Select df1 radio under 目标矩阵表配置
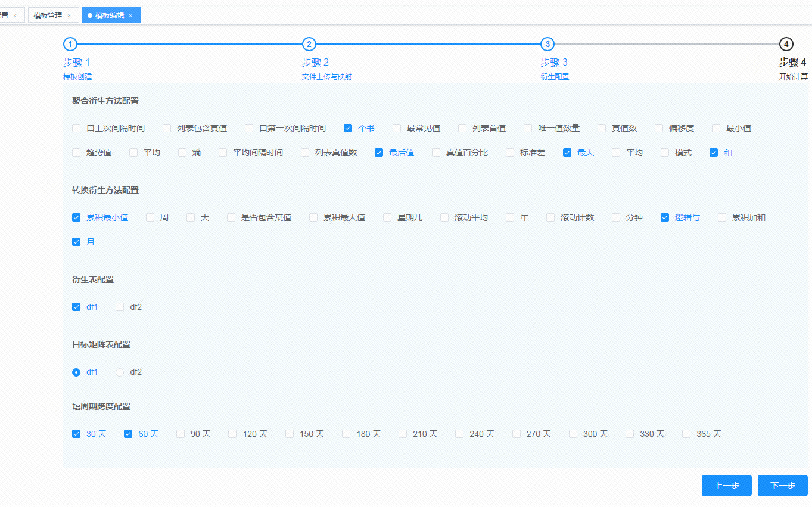Screen dimensions: 812x507 pos(76,372)
